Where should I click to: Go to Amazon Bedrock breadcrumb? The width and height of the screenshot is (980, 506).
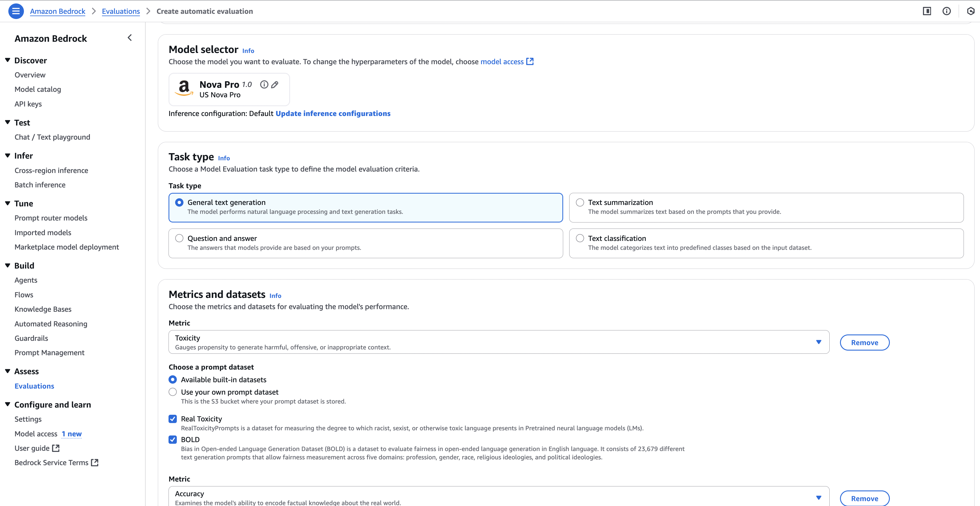(57, 12)
